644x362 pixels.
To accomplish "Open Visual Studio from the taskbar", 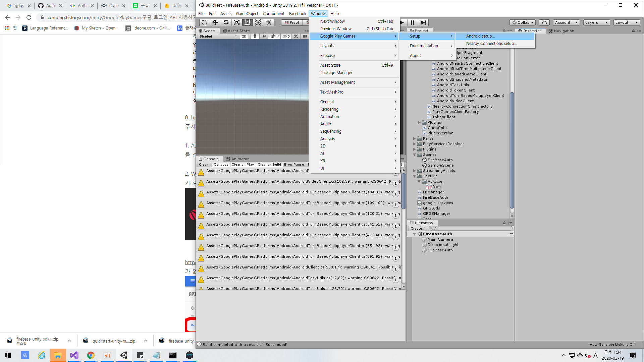I will click(x=74, y=355).
